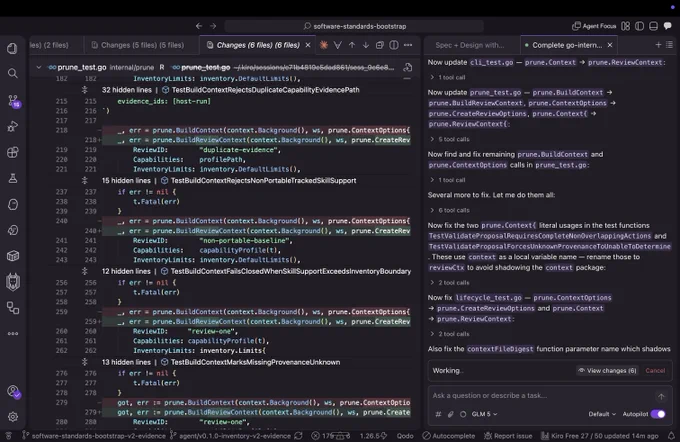
Task: Click the hash context icon in the chat input
Action: point(438,414)
